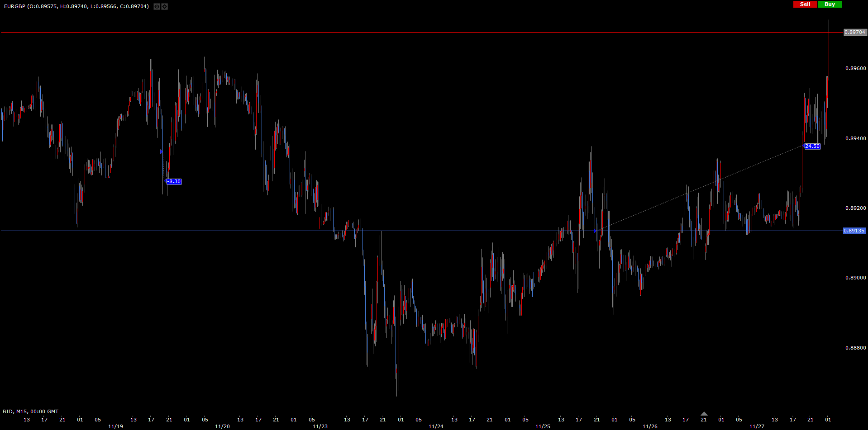Click the BID, M15, 00:00 GMT label
The image size is (868, 430).
pyautogui.click(x=31, y=411)
